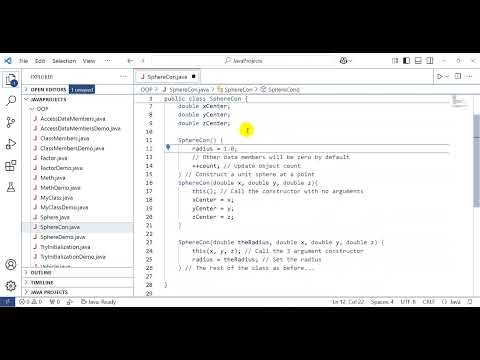Open the Explorer view in activity bar
Image resolution: width=480 pixels, height=360 pixels.
point(11,79)
